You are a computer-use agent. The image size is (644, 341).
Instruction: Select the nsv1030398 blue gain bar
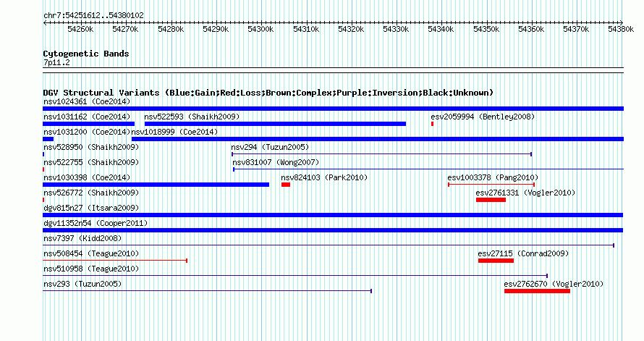click(156, 185)
